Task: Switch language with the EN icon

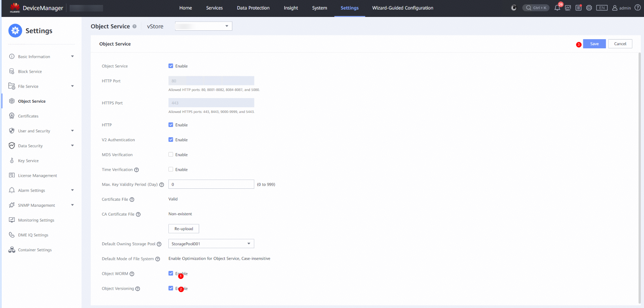Action: coord(602,8)
